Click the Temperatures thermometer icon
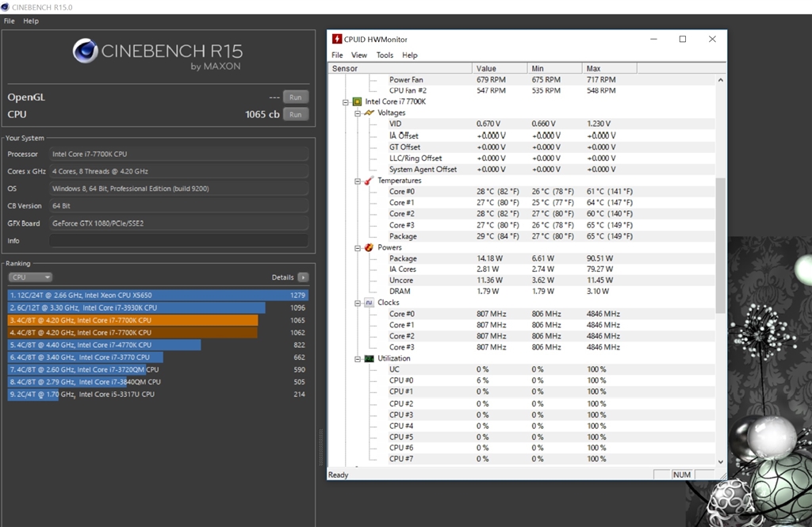 coord(370,180)
